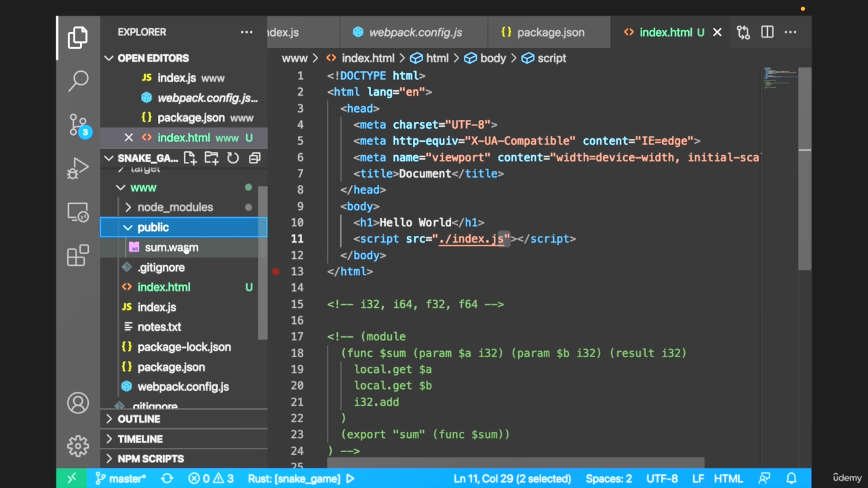Viewport: 868px width, 488px height.
Task: Change the HTML language mode
Action: point(728,479)
